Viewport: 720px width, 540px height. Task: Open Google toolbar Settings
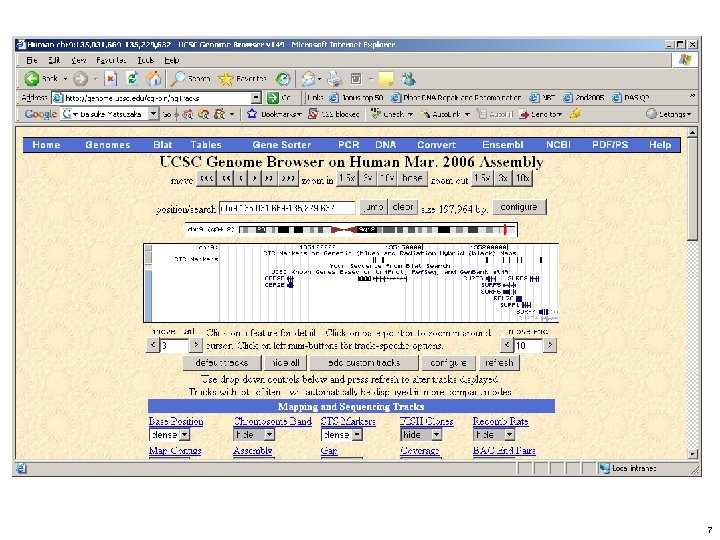coord(669,114)
